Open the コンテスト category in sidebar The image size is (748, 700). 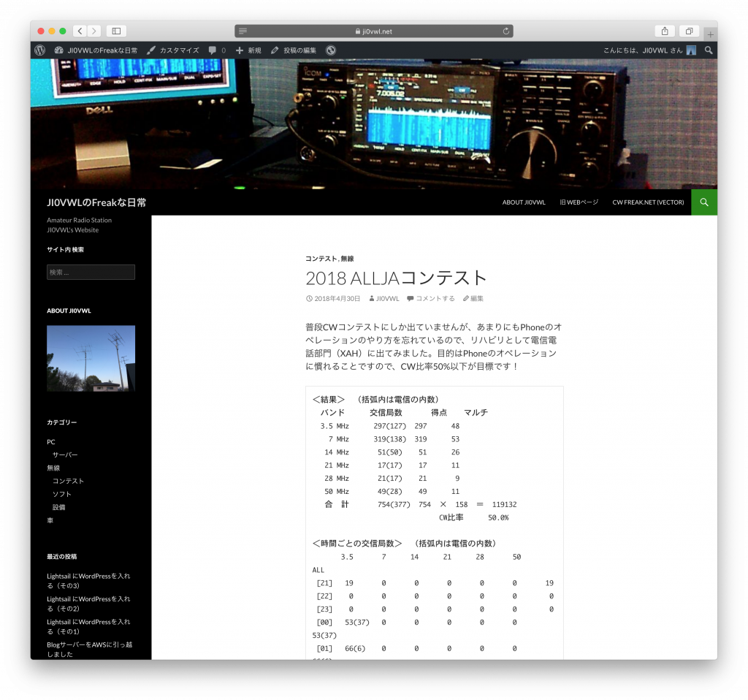click(68, 481)
